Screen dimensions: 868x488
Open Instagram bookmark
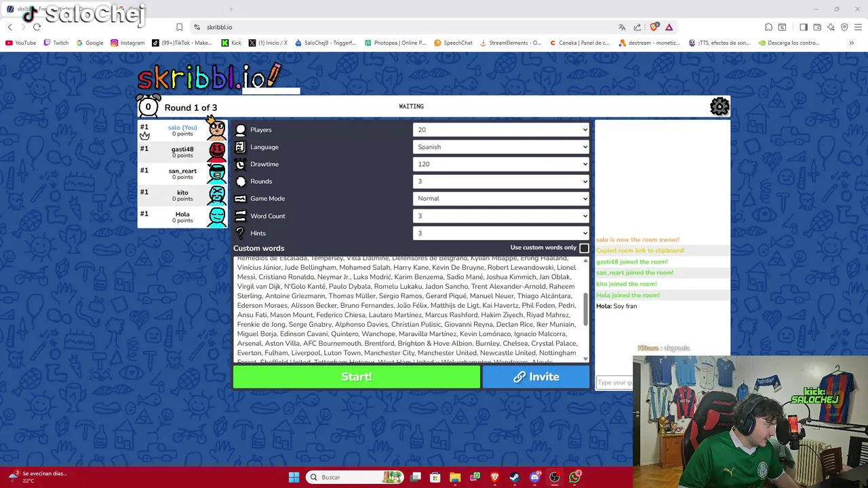[x=127, y=43]
